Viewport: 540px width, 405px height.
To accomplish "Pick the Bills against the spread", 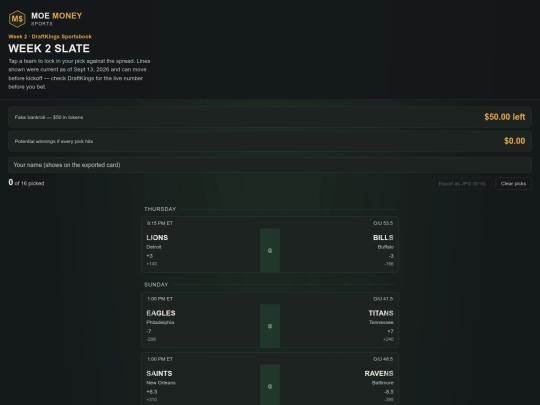I will (339, 250).
